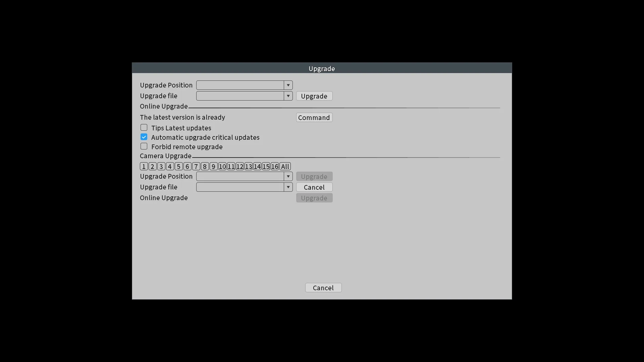Open the top Upgrade Position dropdown
644x362 pixels.
(244, 85)
